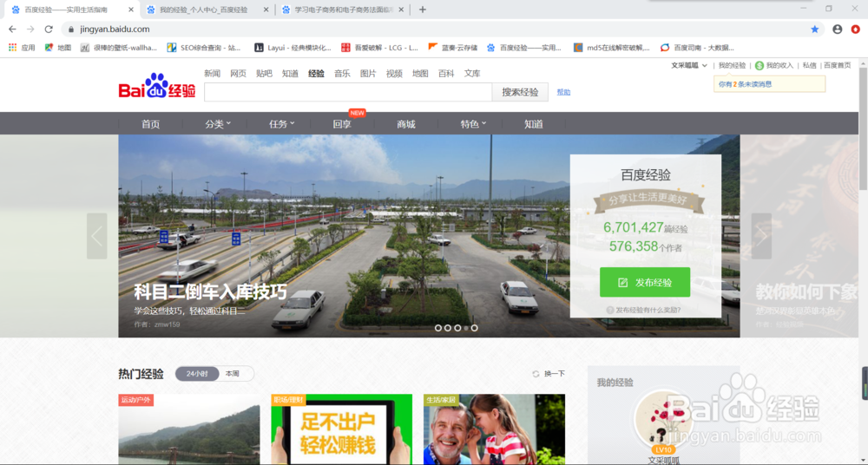This screenshot has width=868, height=465.
Task: Show next banner slide with right arrow
Action: click(761, 236)
